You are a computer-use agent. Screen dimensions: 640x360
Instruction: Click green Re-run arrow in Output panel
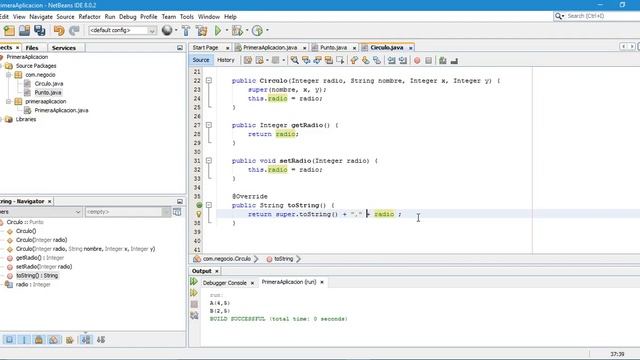(194, 282)
